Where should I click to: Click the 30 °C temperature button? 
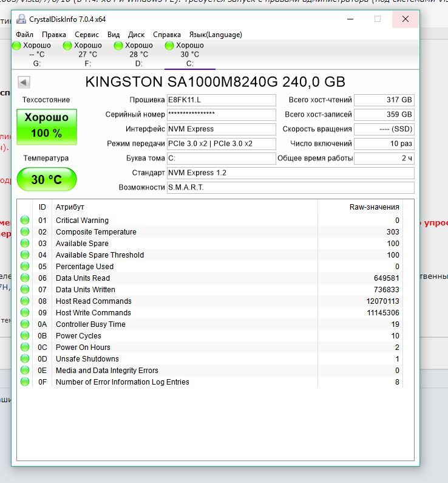[x=47, y=179]
